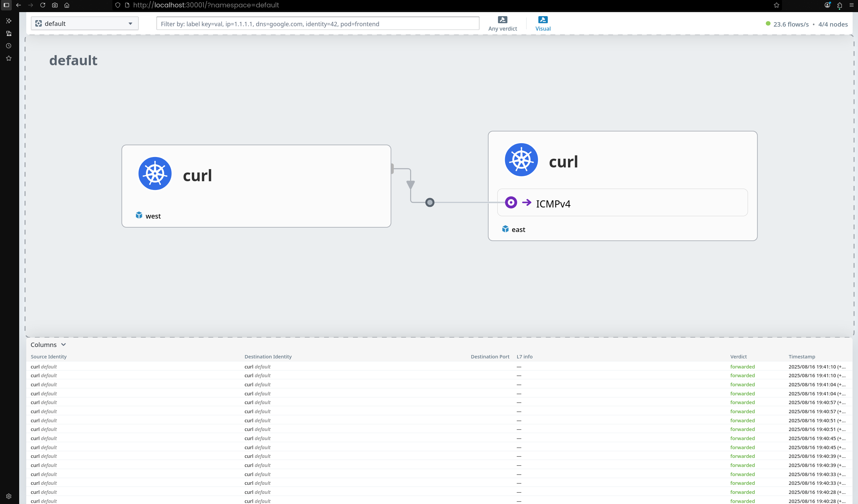Click the Verdict column header
Viewport: 858px width, 504px height.
pyautogui.click(x=738, y=357)
